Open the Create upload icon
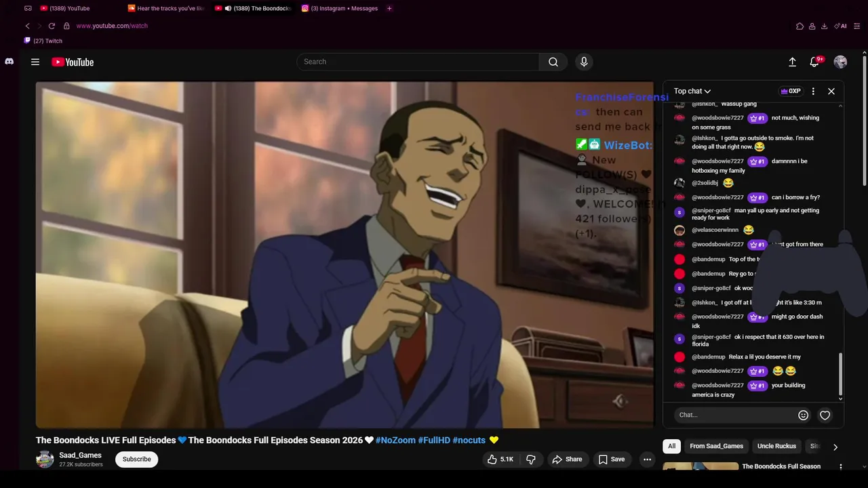 tap(792, 62)
